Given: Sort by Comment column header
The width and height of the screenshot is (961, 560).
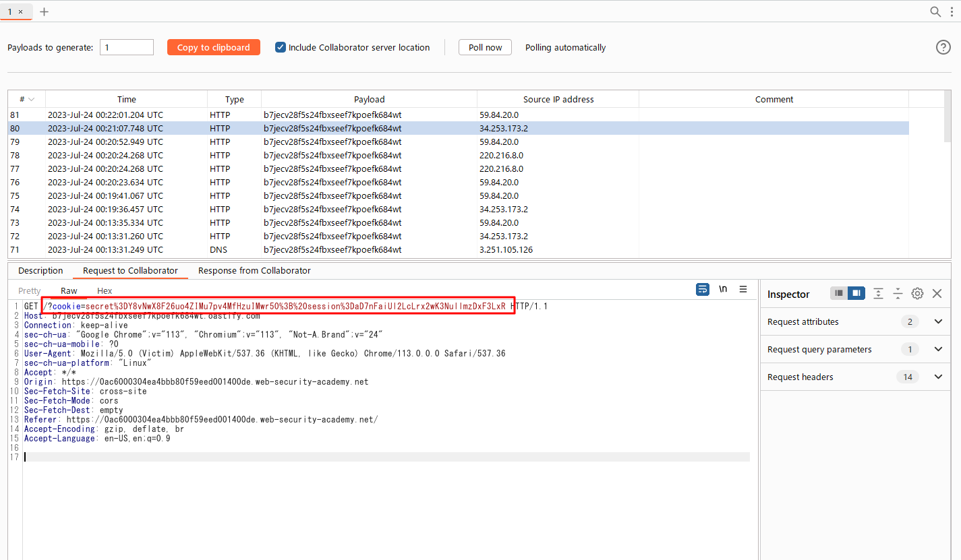Looking at the screenshot, I should (774, 99).
